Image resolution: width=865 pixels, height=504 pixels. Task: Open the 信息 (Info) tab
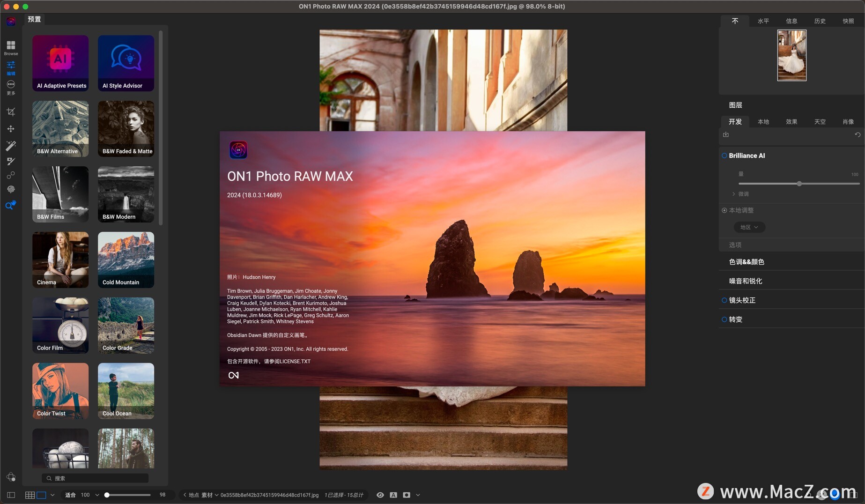(791, 21)
